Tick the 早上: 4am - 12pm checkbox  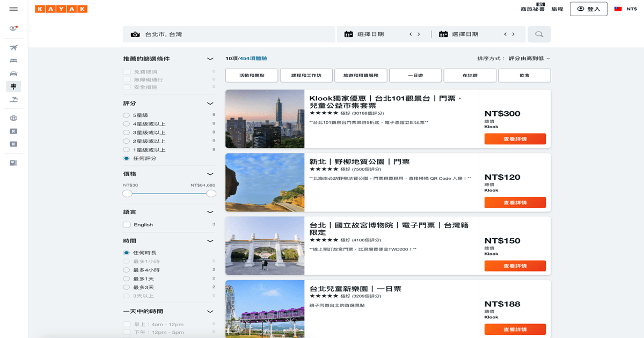point(127,325)
